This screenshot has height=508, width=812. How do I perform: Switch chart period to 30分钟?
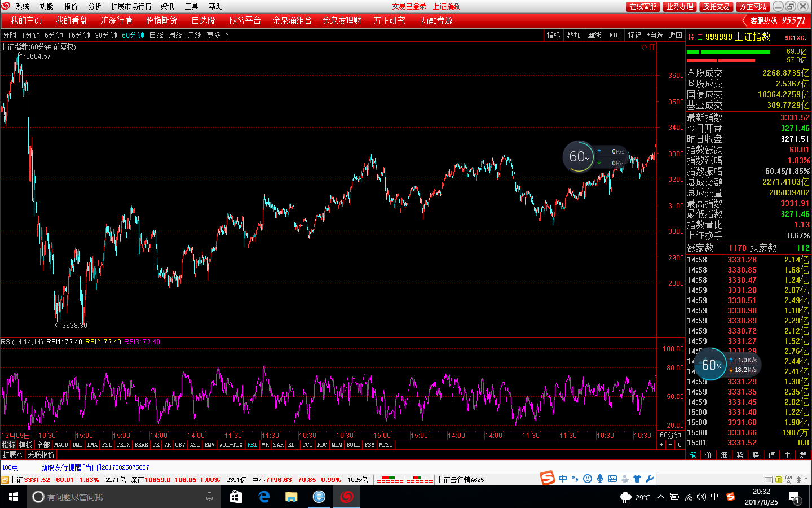tap(106, 35)
